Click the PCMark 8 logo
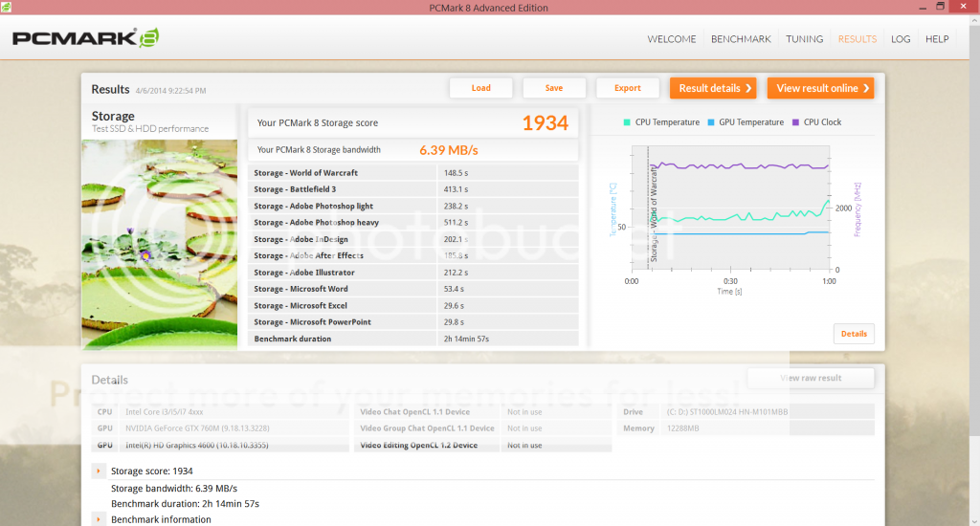Screen dimensions: 980x526 tap(85, 39)
